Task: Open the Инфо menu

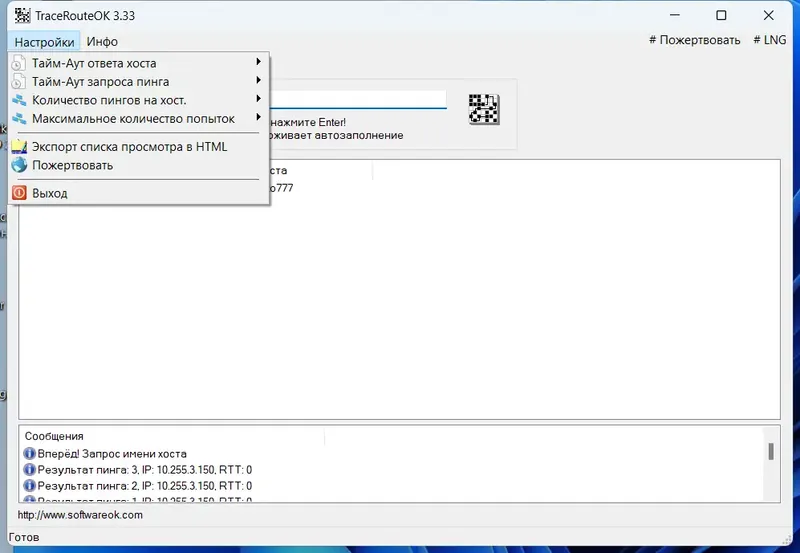Action: coord(102,42)
